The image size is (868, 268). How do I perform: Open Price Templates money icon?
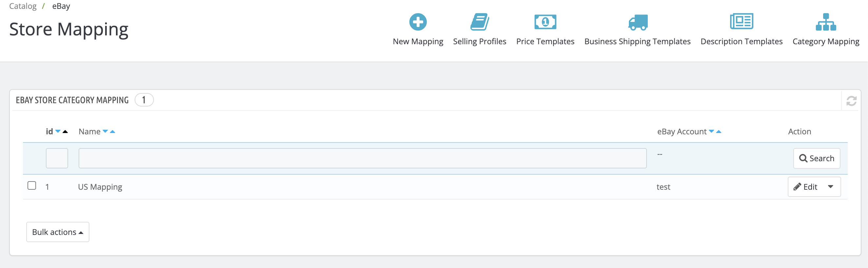click(x=545, y=22)
